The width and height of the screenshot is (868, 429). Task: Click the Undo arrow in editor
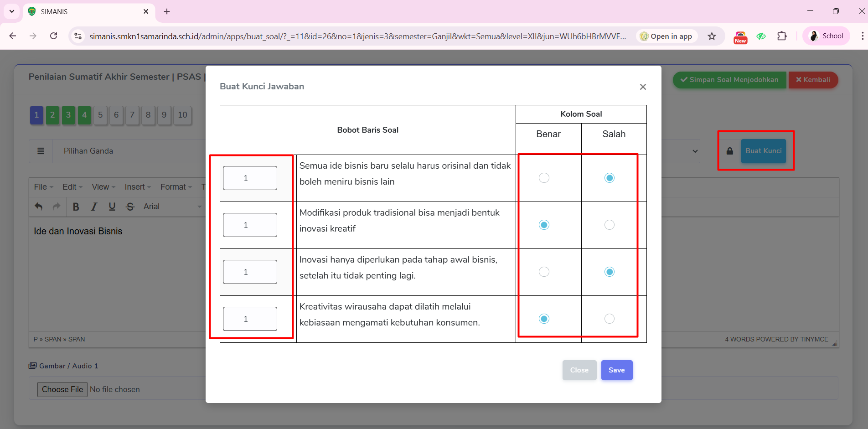(x=39, y=207)
